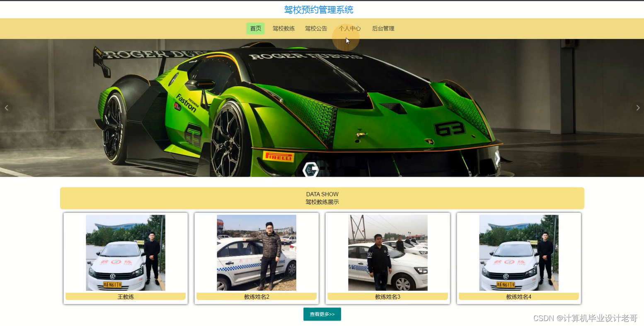This screenshot has height=326, width=644.
Task: Click the 教练姓名4 name label
Action: click(519, 297)
